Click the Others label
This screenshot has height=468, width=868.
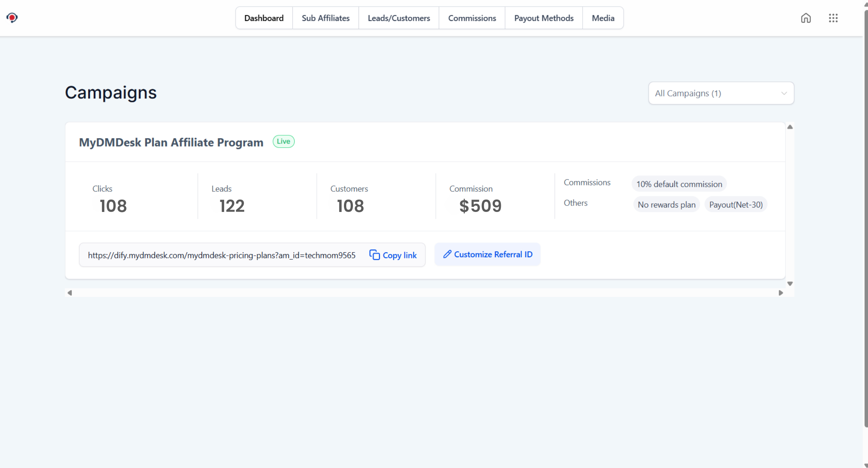coord(576,203)
